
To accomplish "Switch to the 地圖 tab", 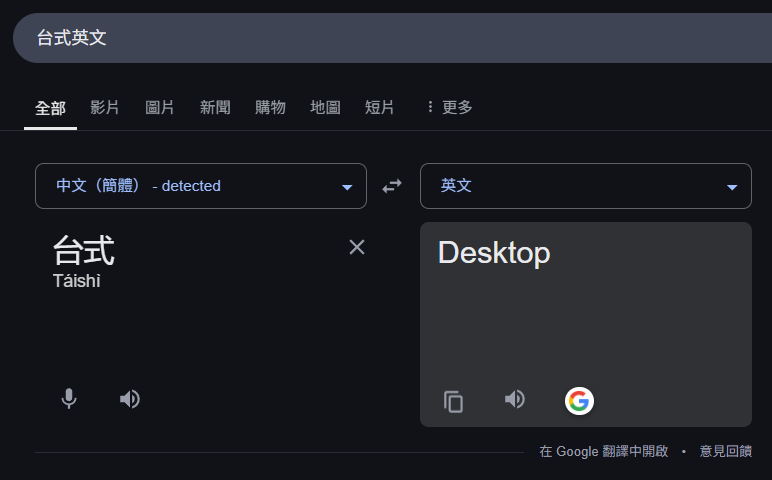I will click(325, 107).
